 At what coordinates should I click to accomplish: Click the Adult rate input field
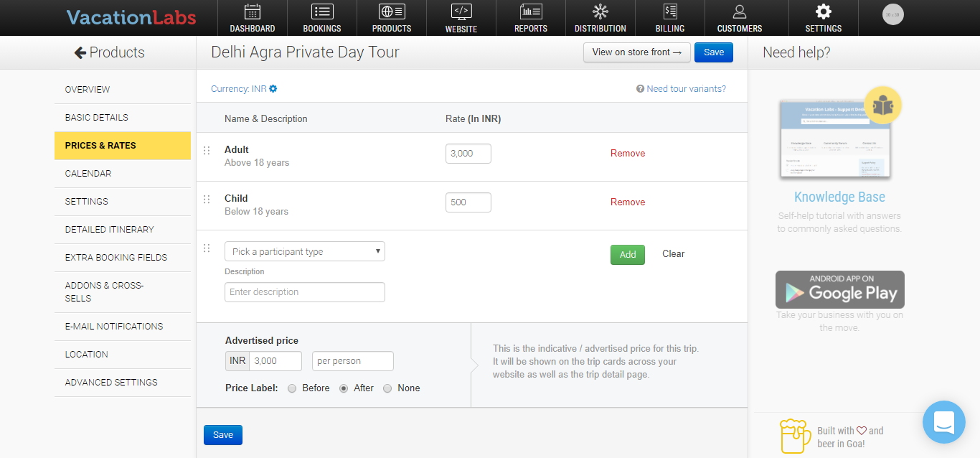pyautogui.click(x=468, y=154)
